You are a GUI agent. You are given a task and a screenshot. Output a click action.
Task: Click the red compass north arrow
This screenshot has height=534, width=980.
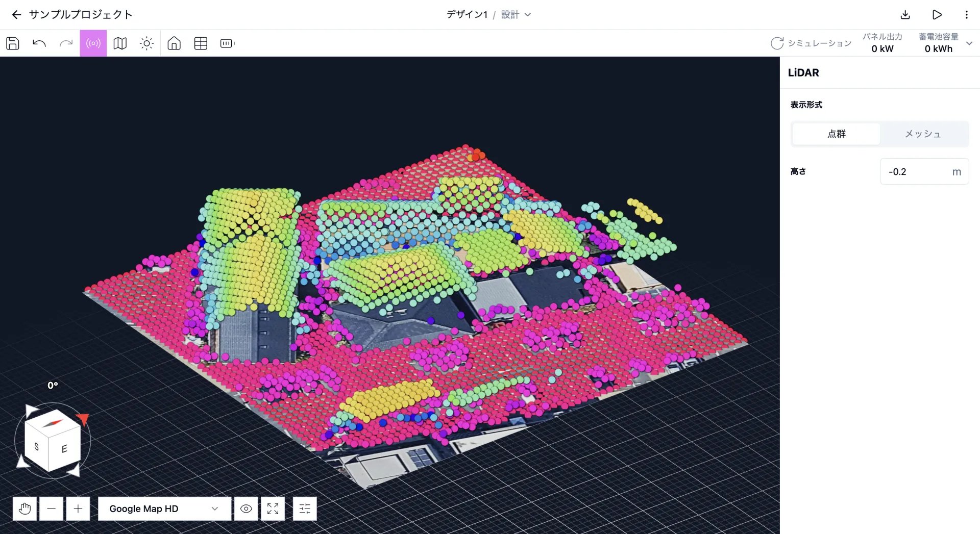83,419
